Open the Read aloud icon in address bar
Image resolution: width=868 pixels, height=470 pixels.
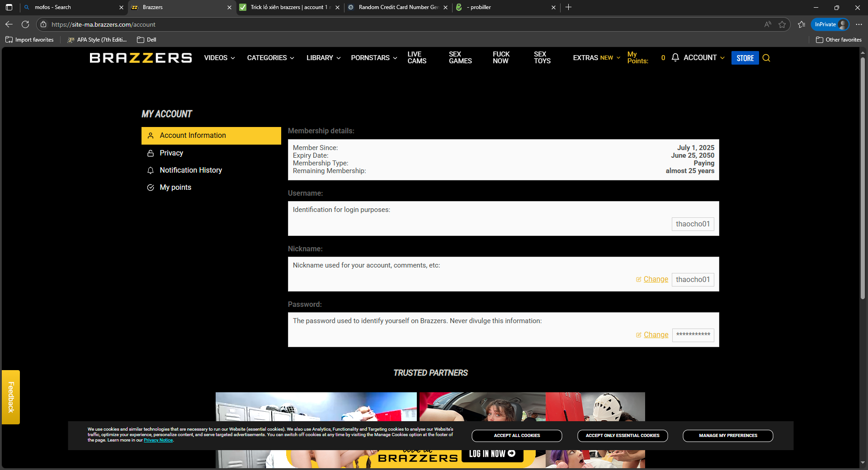click(768, 24)
